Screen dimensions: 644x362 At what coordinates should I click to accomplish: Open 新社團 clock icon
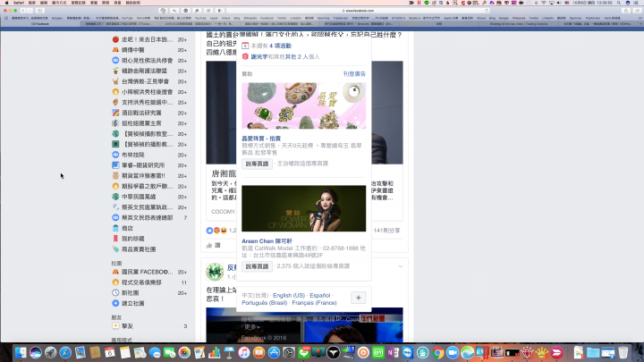click(115, 293)
